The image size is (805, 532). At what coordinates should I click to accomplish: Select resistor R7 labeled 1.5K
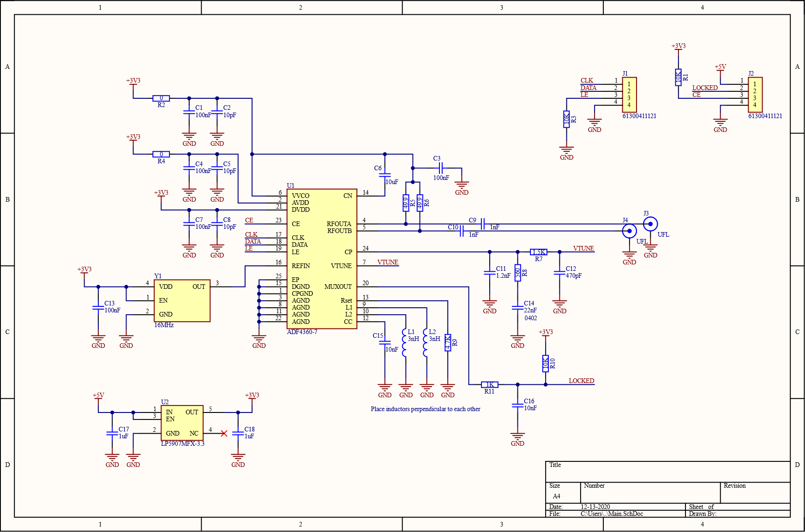pos(538,252)
